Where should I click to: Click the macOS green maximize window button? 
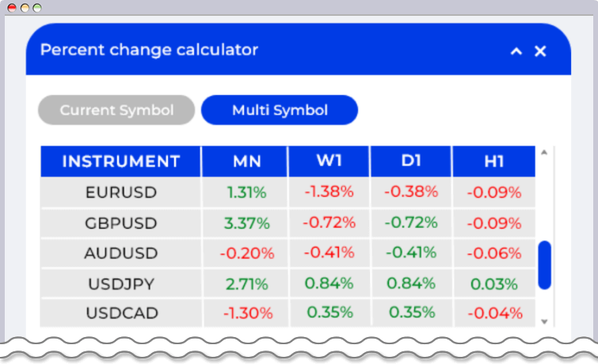pyautogui.click(x=37, y=7)
